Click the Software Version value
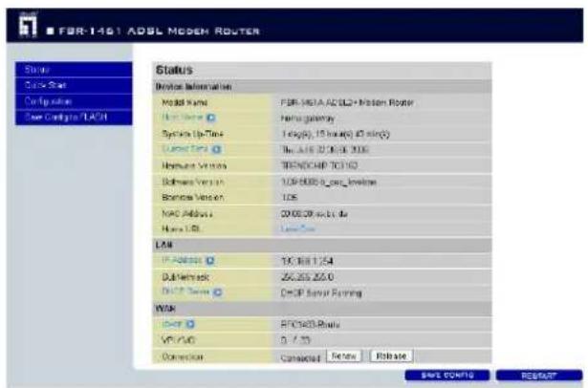This screenshot has width=588, height=388. click(x=329, y=183)
